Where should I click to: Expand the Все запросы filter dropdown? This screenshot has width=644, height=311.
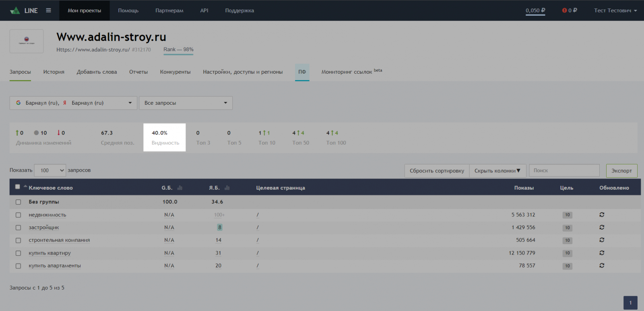[186, 103]
